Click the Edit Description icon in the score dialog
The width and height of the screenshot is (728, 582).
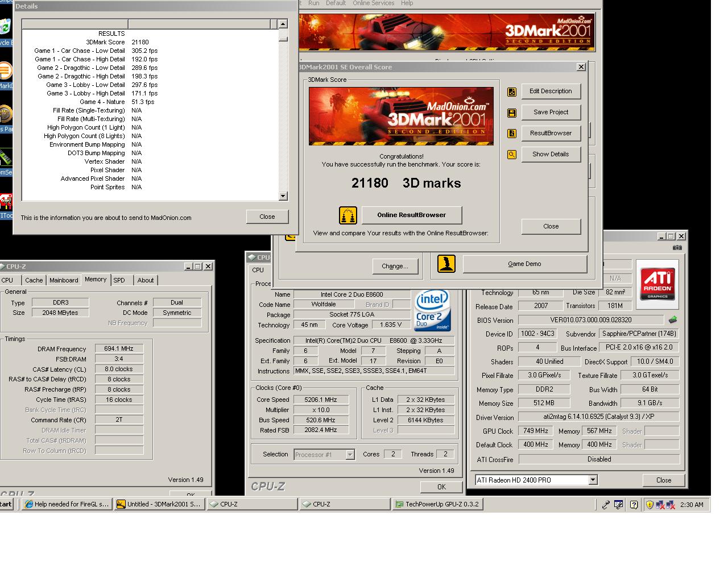point(512,92)
